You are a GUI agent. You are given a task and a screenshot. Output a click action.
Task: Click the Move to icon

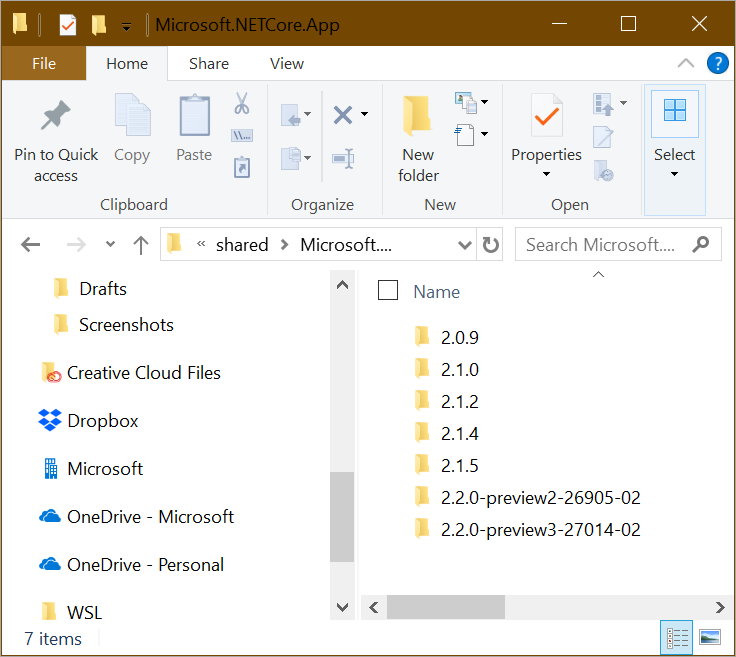291,115
